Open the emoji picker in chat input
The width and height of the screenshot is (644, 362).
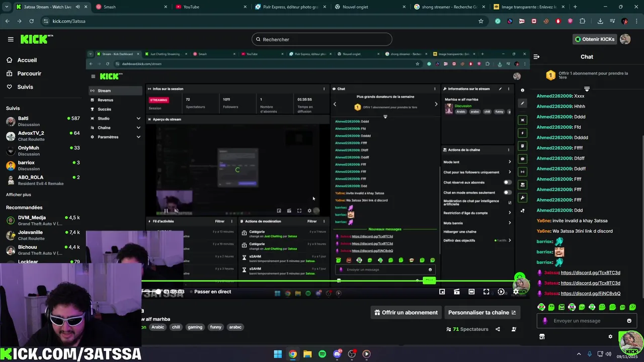pos(629,321)
